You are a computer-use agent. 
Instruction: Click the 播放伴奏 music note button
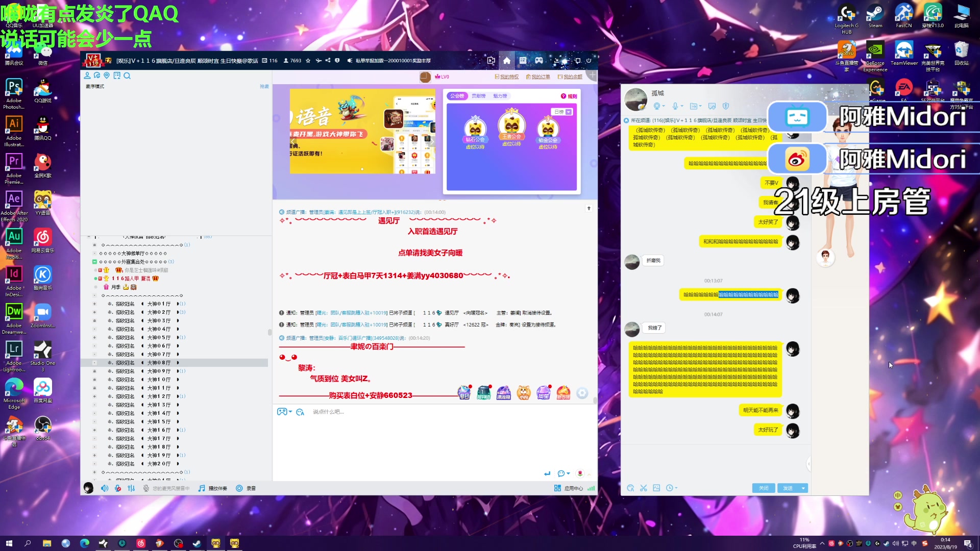[202, 488]
